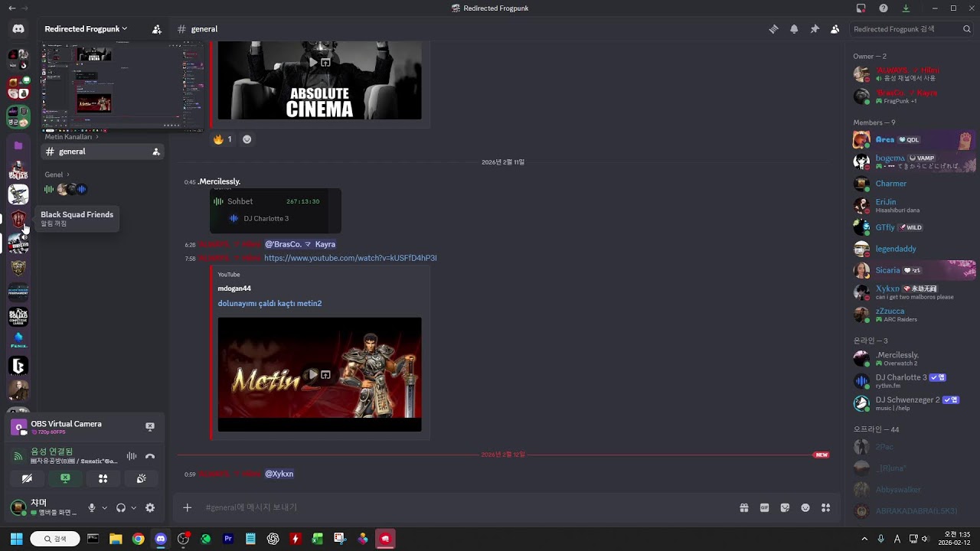
Task: Click the Redirected Frogpunk search field
Action: tap(911, 29)
